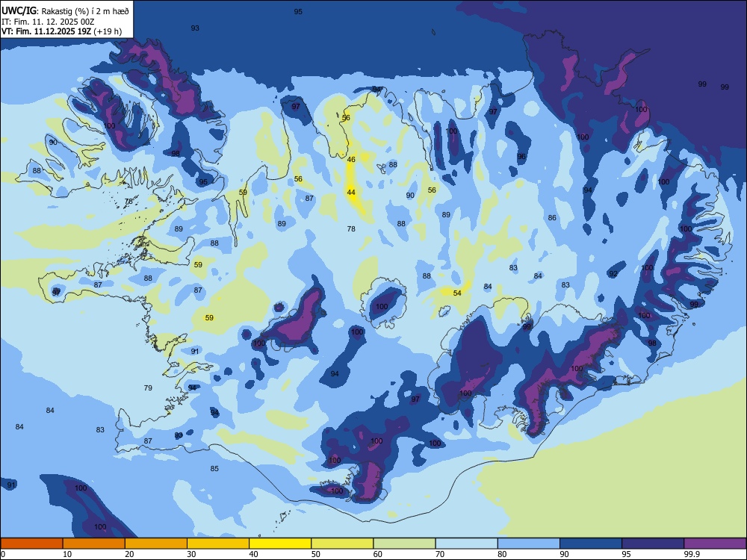This screenshot has width=747, height=560.
Task: Click the 'VT: Fim. 11.12.2025 19Z (+19 h)' line
Action: [x=61, y=31]
